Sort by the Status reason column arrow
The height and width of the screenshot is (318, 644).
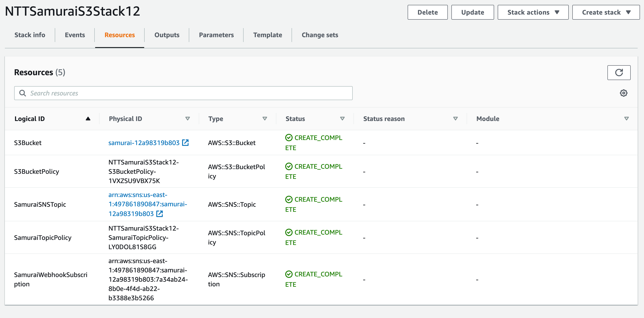(x=455, y=118)
